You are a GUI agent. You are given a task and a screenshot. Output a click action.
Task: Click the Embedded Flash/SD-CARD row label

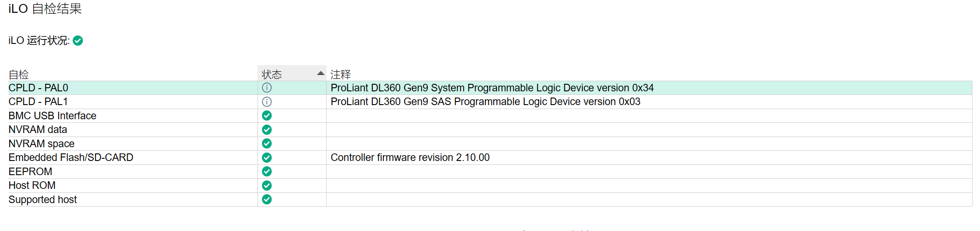(x=71, y=158)
